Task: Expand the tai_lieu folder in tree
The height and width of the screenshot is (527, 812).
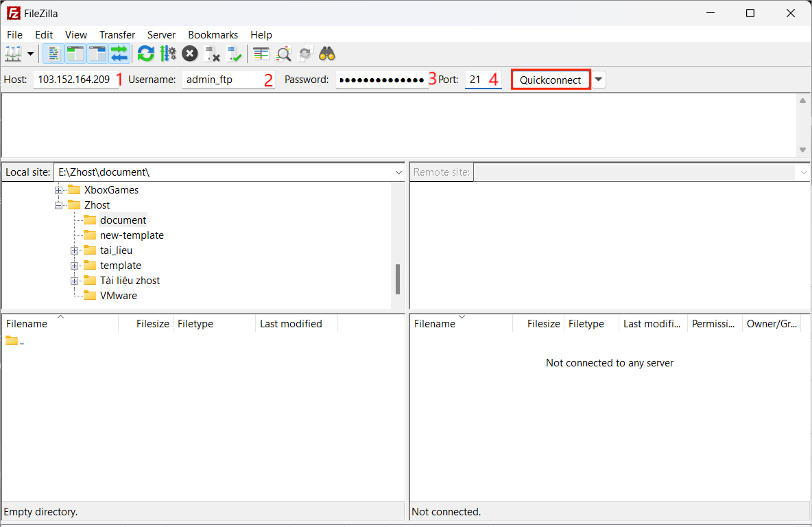Action: click(75, 250)
